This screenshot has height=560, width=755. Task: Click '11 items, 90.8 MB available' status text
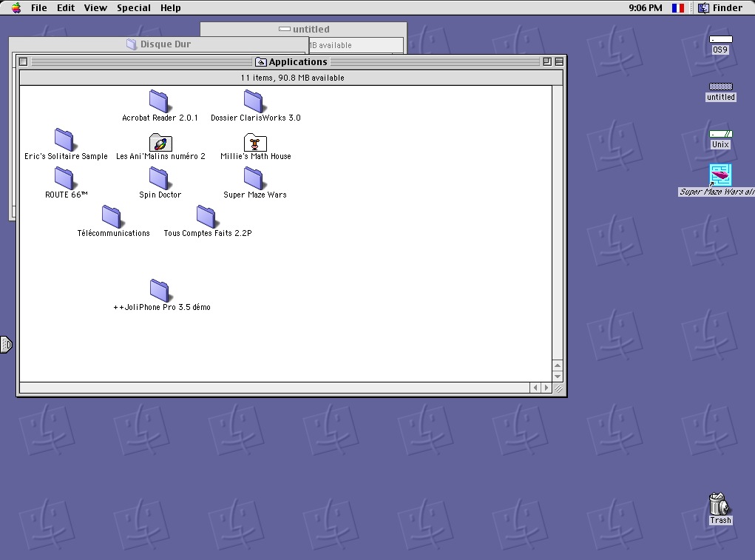click(292, 78)
